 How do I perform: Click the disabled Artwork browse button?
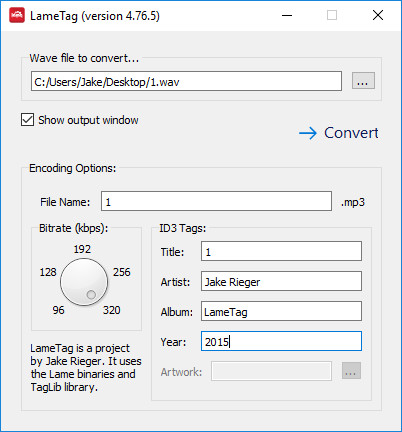tap(351, 371)
